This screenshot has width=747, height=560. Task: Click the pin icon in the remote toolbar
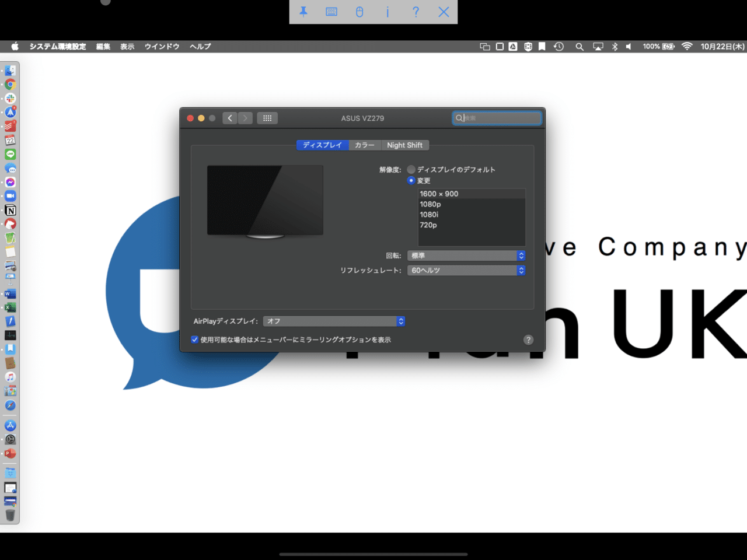point(303,12)
